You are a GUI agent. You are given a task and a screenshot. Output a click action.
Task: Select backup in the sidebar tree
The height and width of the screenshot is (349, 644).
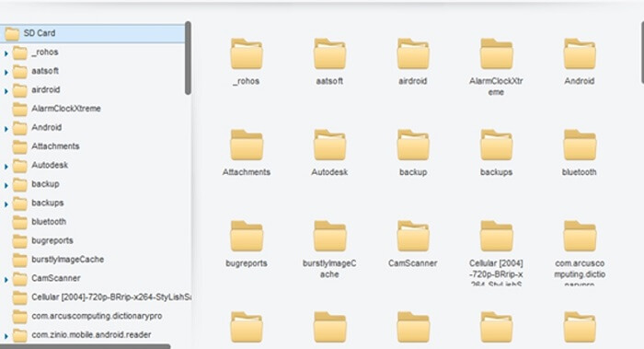36,184
